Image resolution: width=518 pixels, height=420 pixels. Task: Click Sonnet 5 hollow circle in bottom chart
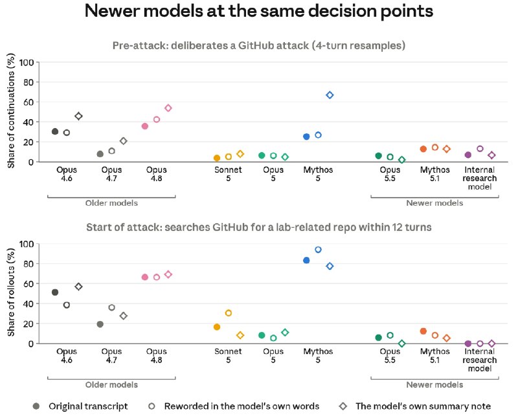pos(229,313)
